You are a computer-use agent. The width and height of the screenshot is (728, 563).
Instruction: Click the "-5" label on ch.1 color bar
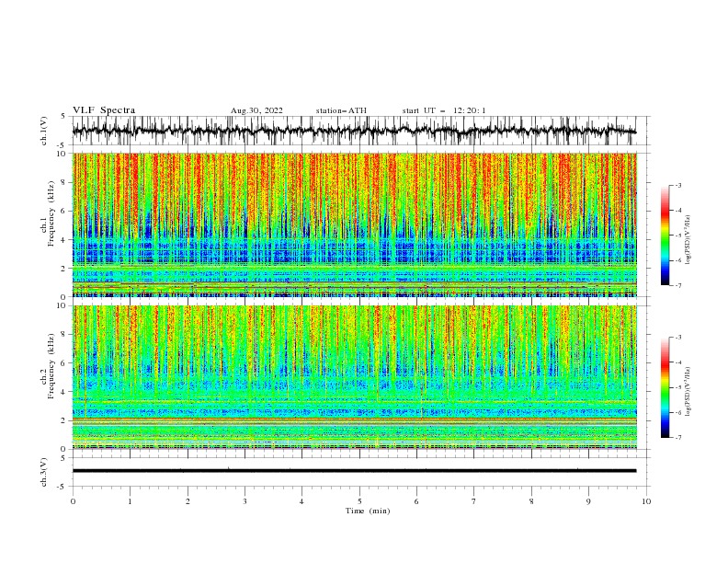tap(677, 236)
